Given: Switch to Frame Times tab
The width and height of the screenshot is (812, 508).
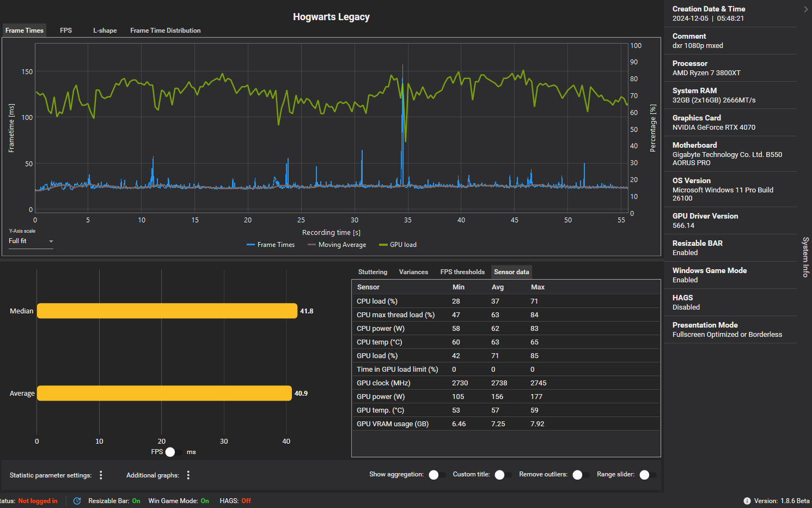Looking at the screenshot, I should tap(25, 31).
